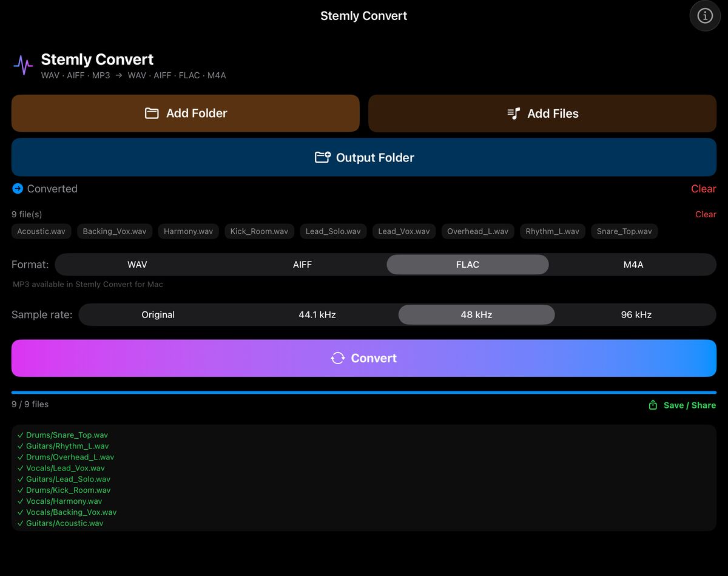
Task: Clear the 9 file(s) list
Action: (x=706, y=214)
